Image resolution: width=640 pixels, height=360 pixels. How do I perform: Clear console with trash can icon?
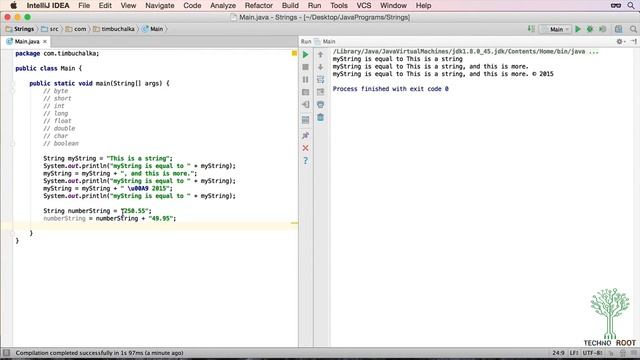click(x=320, y=118)
